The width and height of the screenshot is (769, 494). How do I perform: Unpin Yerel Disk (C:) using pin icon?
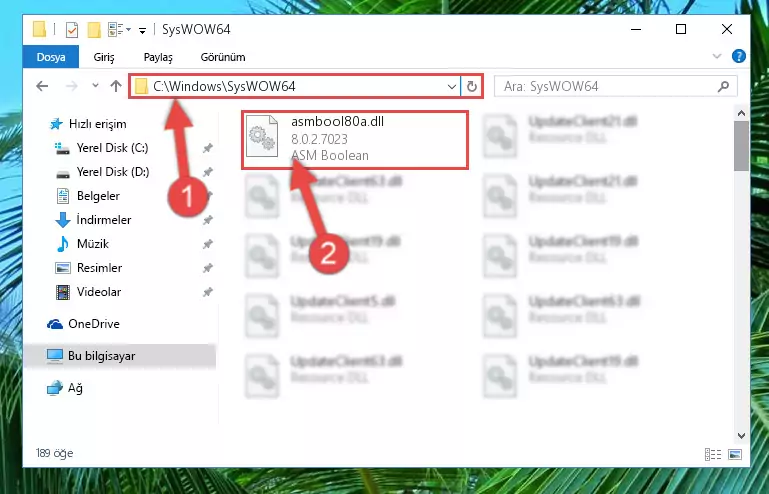207,148
